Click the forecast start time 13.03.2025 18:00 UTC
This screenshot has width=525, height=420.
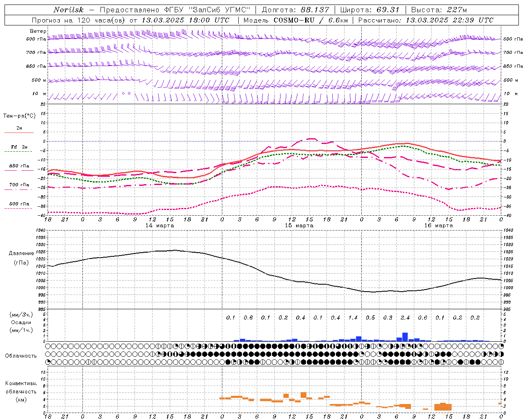(185, 20)
